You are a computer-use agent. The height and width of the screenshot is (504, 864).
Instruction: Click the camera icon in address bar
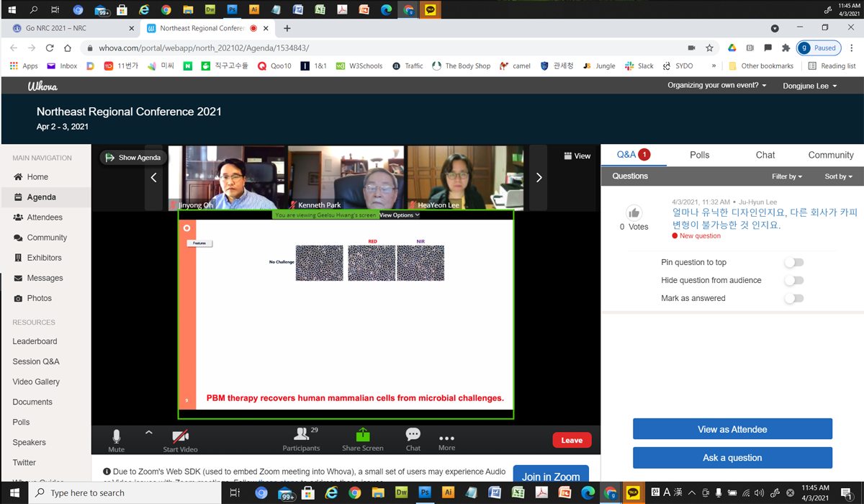point(691,48)
